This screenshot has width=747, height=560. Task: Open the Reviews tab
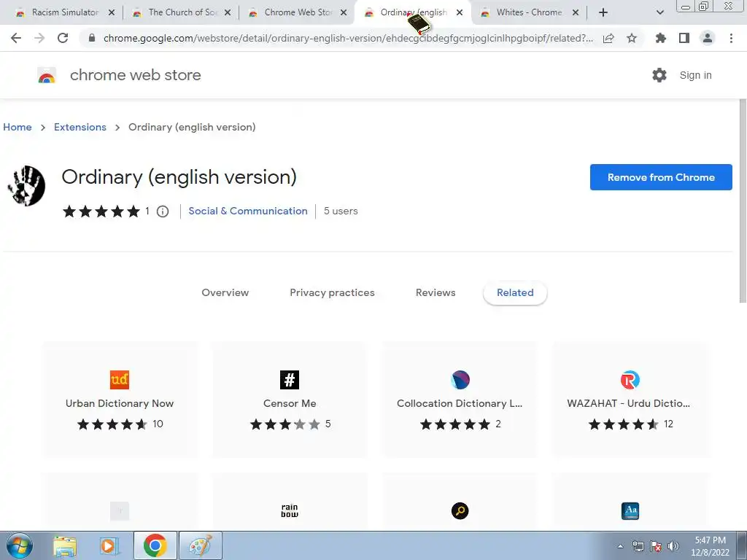(436, 293)
